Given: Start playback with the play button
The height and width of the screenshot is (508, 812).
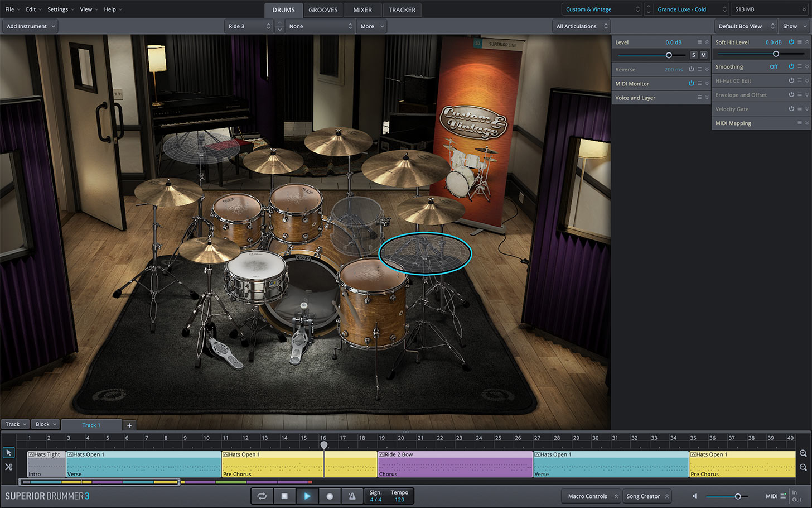Looking at the screenshot, I should pyautogui.click(x=307, y=496).
